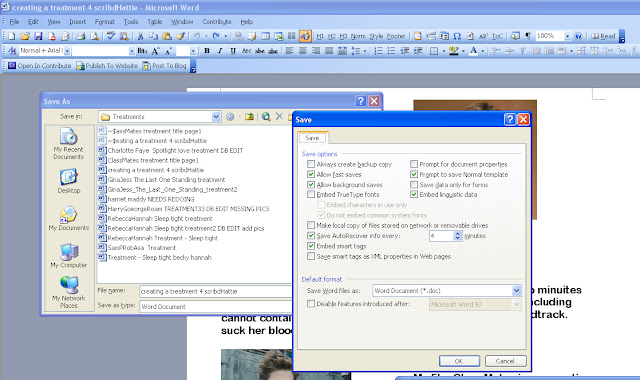Insert symbol using the Omega icon
Image resolution: width=640 pixels, height=380 pixels.
(x=457, y=36)
